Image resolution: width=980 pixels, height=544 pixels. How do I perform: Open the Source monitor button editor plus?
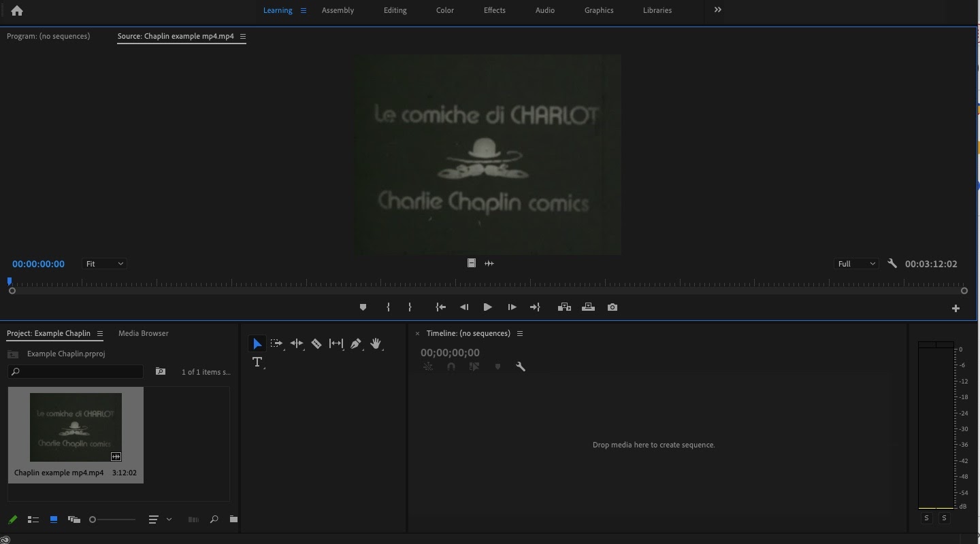click(955, 308)
